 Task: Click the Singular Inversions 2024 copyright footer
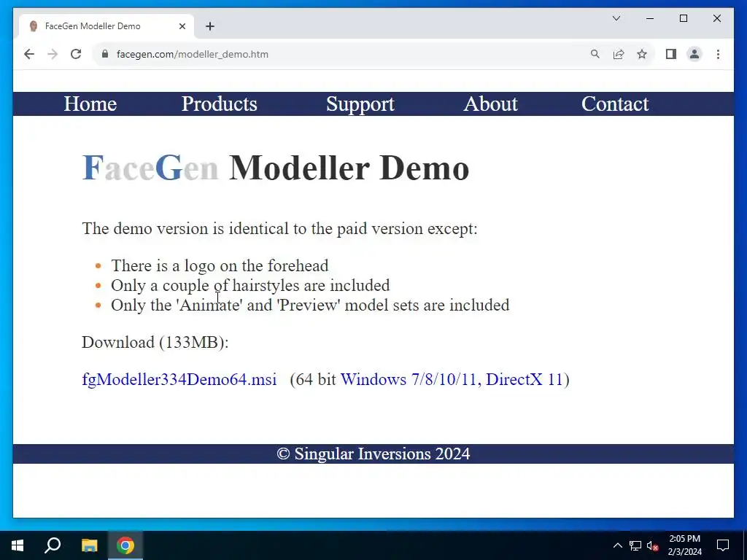(373, 454)
